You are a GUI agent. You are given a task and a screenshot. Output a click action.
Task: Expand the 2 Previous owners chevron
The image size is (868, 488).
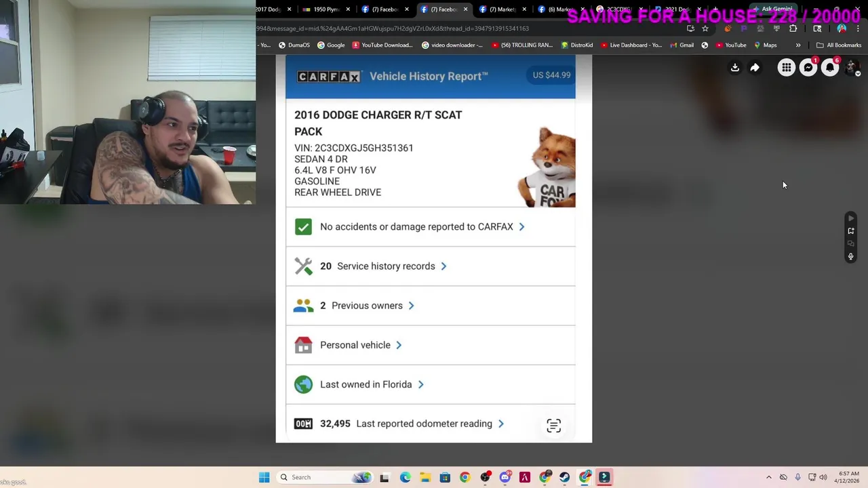[411, 306]
